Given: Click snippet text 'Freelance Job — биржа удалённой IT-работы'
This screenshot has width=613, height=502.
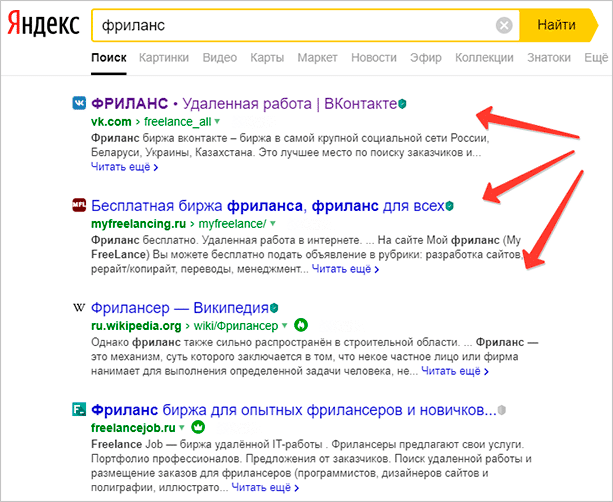Looking at the screenshot, I should (206, 444).
